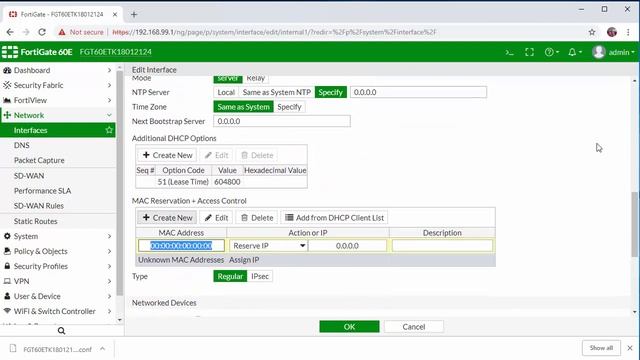Open the notifications bell menu
640x360 pixels.
[575, 52]
